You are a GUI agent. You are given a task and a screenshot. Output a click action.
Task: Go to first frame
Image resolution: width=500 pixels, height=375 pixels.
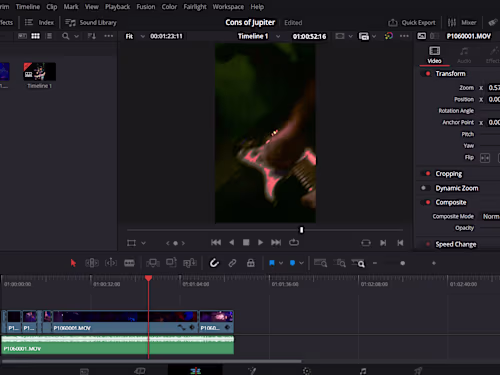(x=216, y=243)
